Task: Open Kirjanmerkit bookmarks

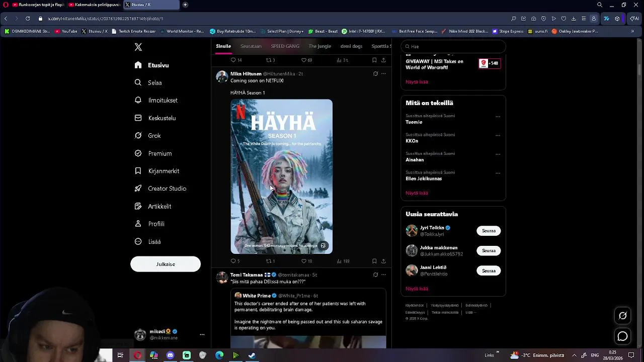Action: pyautogui.click(x=156, y=171)
